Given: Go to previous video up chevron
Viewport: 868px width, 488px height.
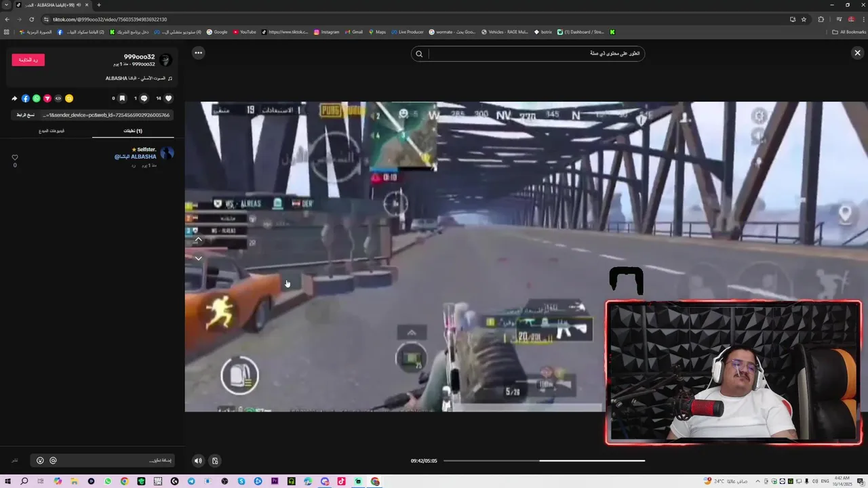Looking at the screenshot, I should (x=198, y=240).
